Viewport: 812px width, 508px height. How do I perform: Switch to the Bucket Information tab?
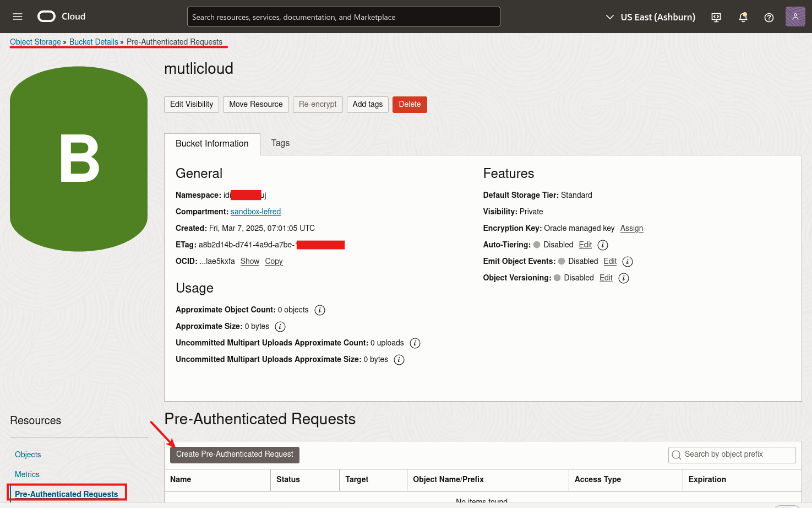point(212,144)
